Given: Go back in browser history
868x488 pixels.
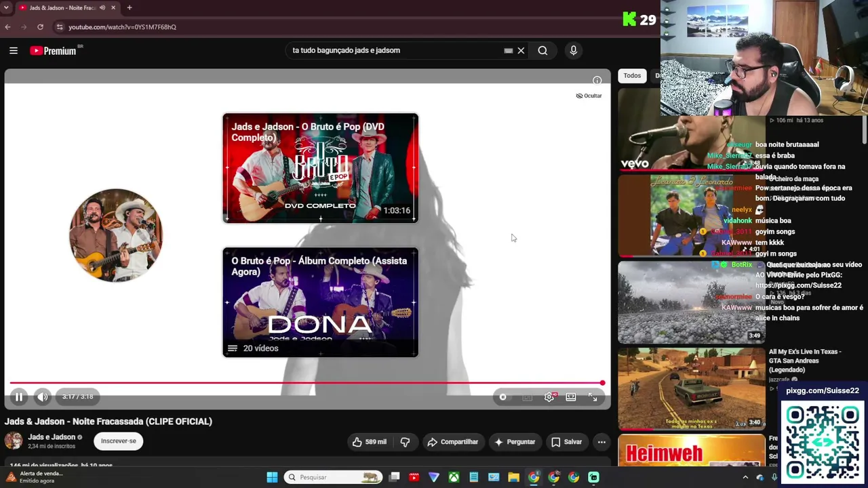Looking at the screenshot, I should (7, 27).
